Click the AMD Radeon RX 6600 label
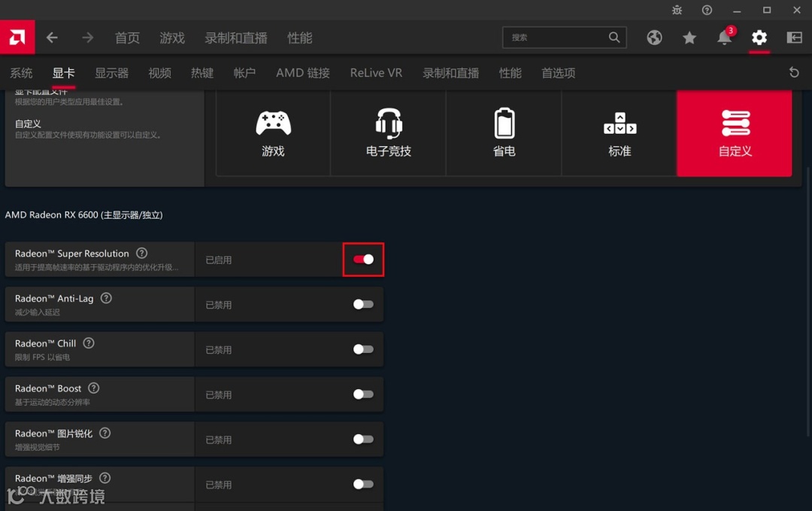Screen dimensions: 812x511 pyautogui.click(x=84, y=214)
